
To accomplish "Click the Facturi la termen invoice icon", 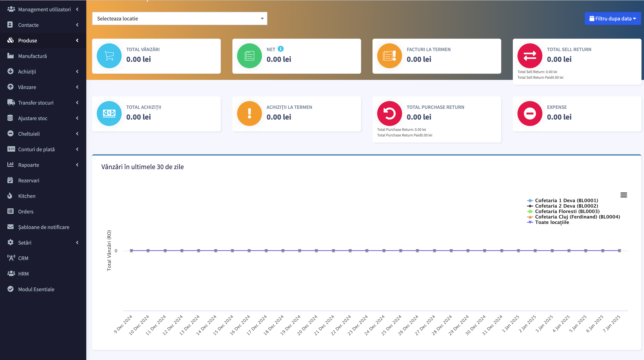I will coord(389,56).
